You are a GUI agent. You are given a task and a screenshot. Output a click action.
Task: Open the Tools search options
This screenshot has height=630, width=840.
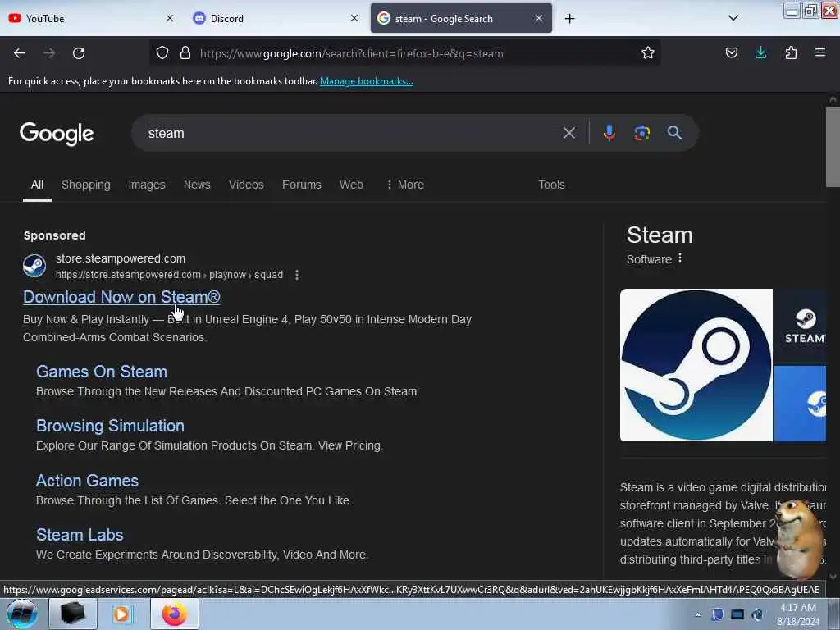pos(551,185)
